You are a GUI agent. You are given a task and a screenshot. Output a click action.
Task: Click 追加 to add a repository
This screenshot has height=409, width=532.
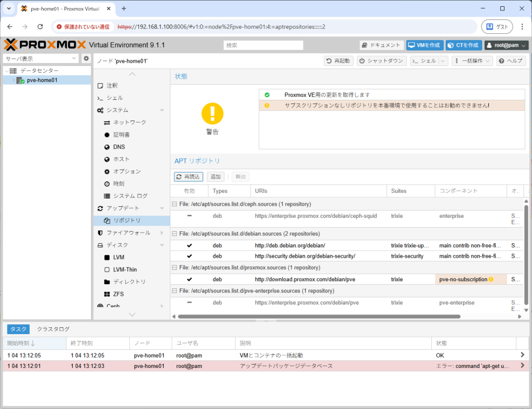point(215,176)
